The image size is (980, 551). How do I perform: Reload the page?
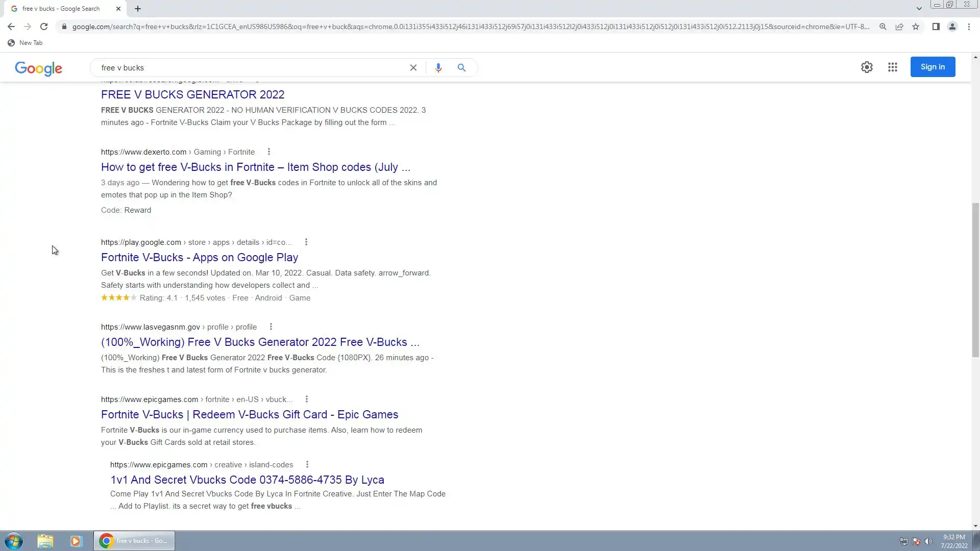tap(44, 27)
